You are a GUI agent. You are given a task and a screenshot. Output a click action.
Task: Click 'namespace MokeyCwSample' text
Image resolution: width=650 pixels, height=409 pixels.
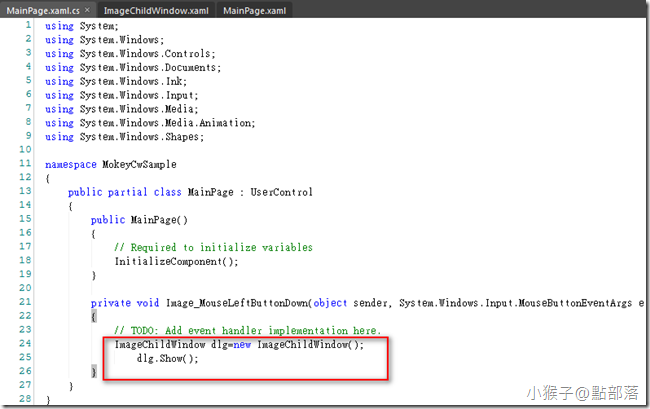tap(111, 165)
